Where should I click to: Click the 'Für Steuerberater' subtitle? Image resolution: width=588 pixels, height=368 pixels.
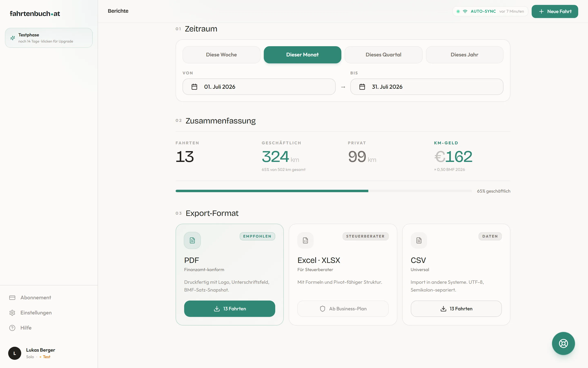click(315, 269)
